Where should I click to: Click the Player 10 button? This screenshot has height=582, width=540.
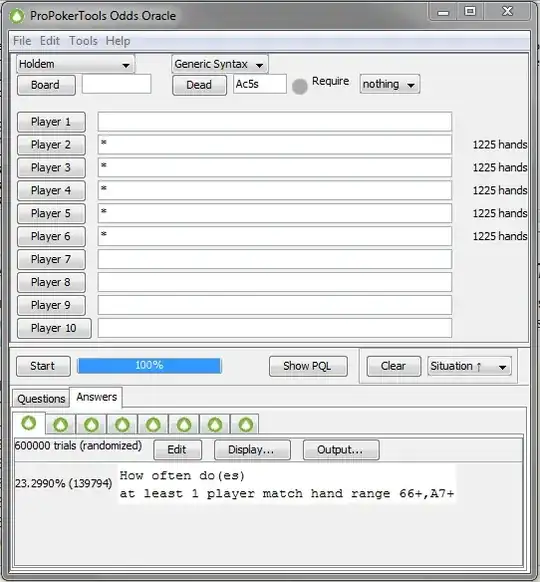54,328
